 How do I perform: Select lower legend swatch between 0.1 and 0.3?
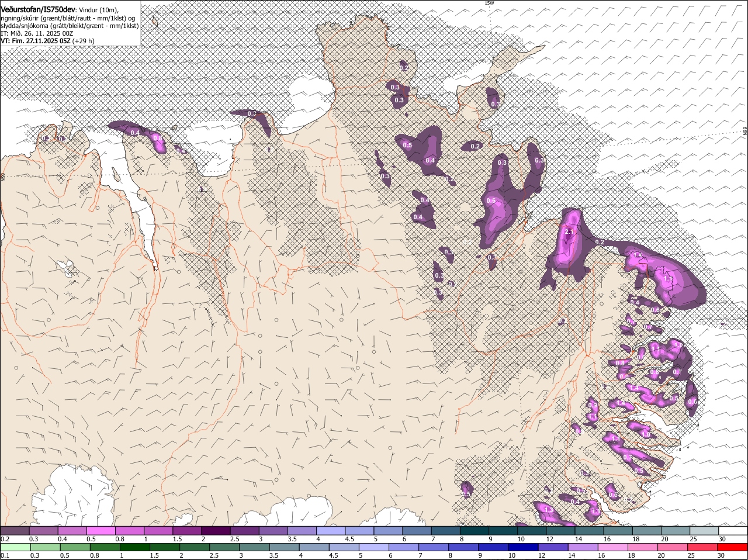[x=15, y=547]
